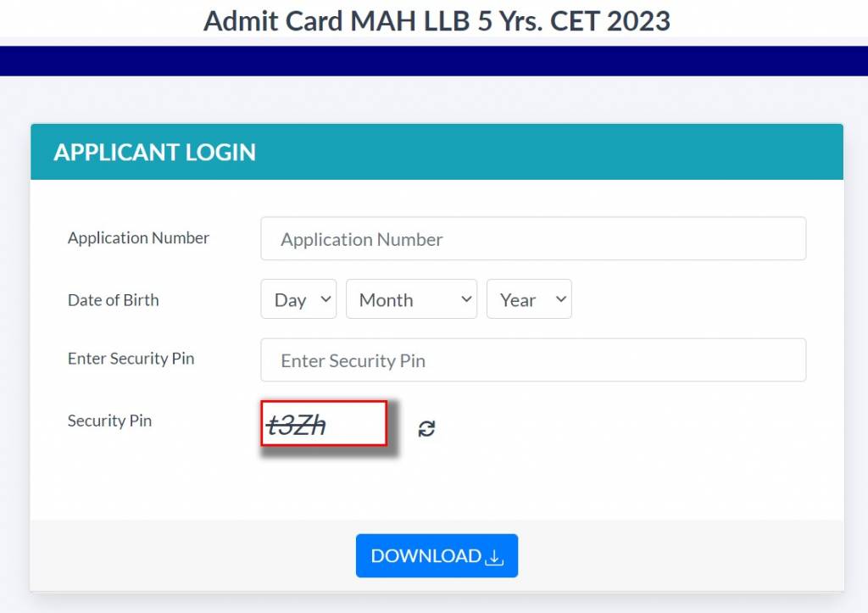
Task: Click the Day dropdown chevron arrow
Action: tap(324, 299)
